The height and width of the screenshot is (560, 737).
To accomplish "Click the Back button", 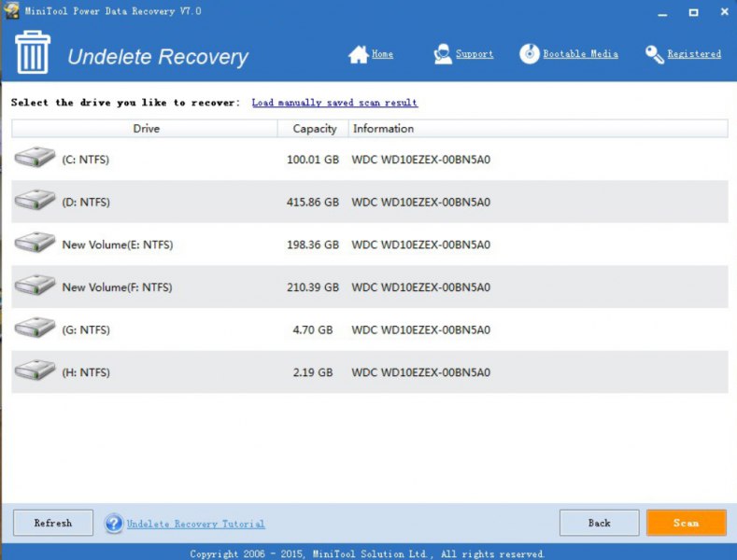I will click(600, 523).
